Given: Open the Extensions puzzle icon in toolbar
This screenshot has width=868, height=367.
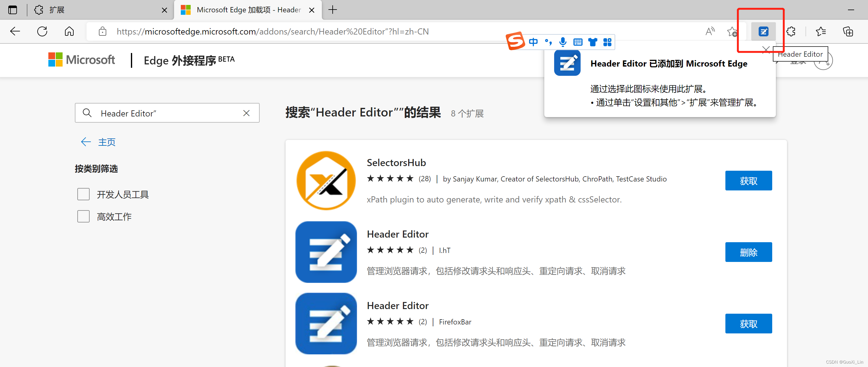Looking at the screenshot, I should pyautogui.click(x=791, y=31).
